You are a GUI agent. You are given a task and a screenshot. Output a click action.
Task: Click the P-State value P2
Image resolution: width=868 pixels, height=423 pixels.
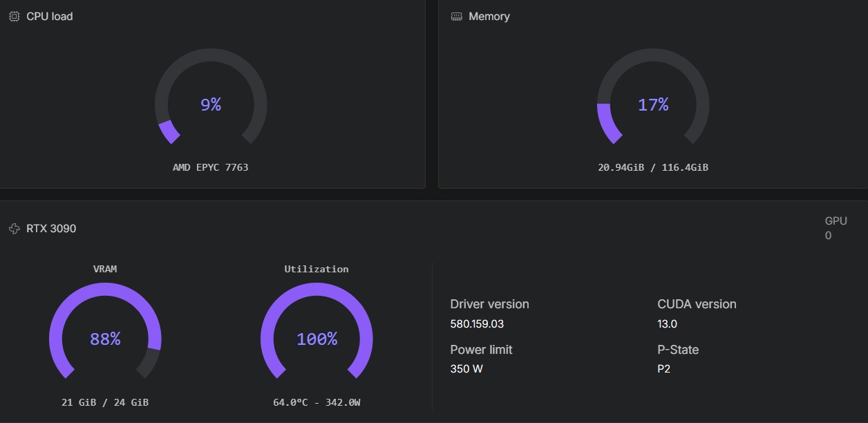[663, 369]
